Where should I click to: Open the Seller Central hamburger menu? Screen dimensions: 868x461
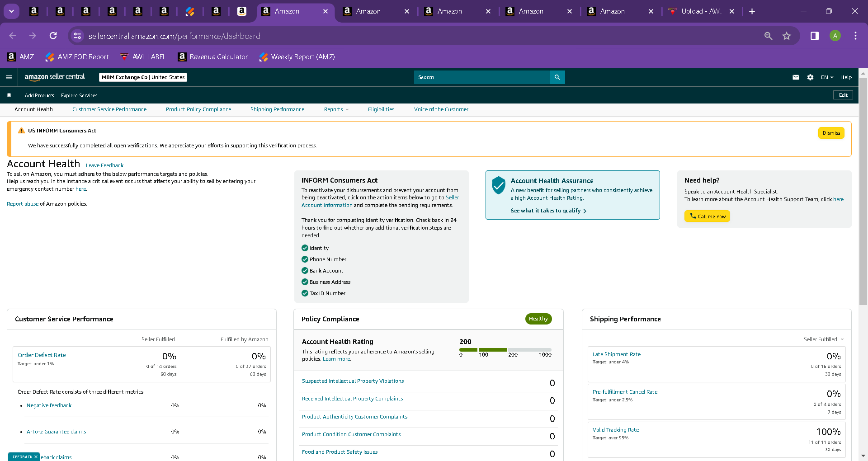tap(9, 77)
